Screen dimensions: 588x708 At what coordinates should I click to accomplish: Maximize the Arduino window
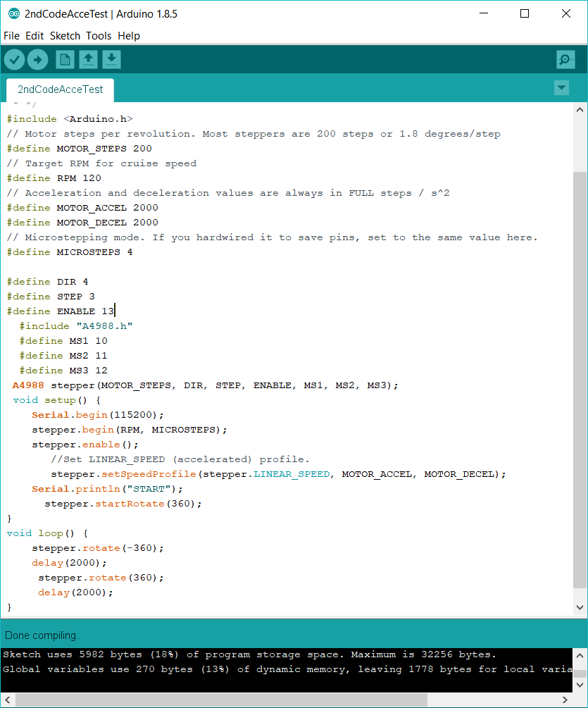[x=525, y=13]
